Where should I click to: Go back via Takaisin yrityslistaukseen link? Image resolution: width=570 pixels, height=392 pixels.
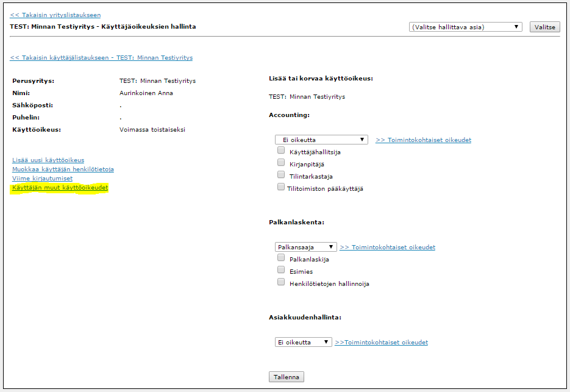coord(55,15)
